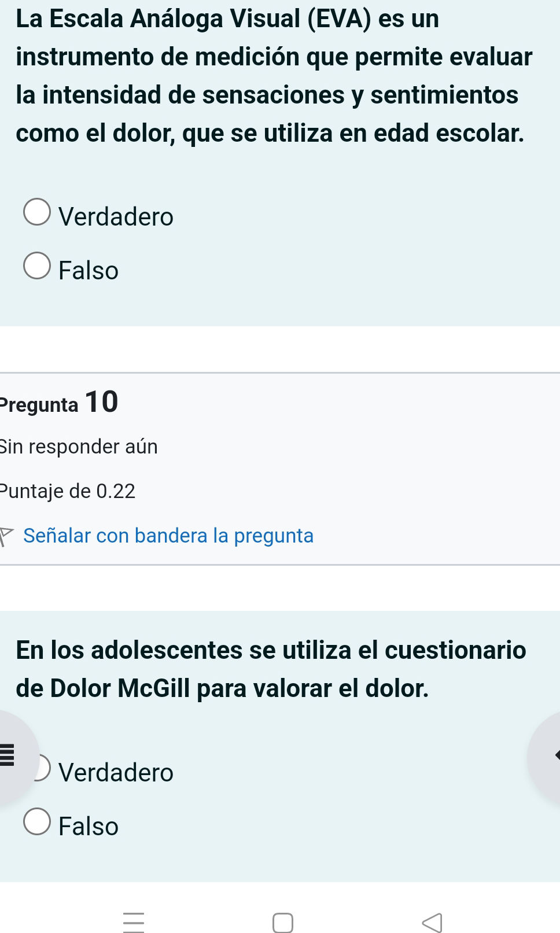Select Verdadero radio for the EVA question
The height and width of the screenshot is (933, 560).
point(37,212)
